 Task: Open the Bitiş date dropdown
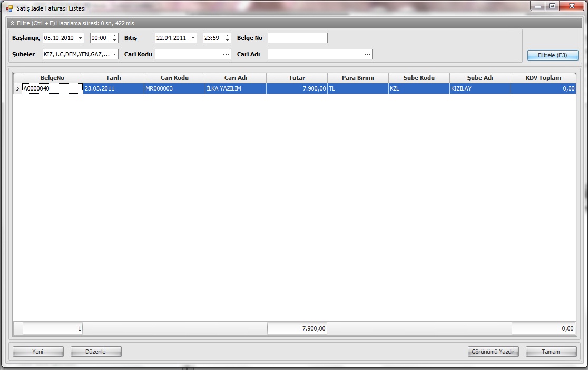tap(193, 38)
